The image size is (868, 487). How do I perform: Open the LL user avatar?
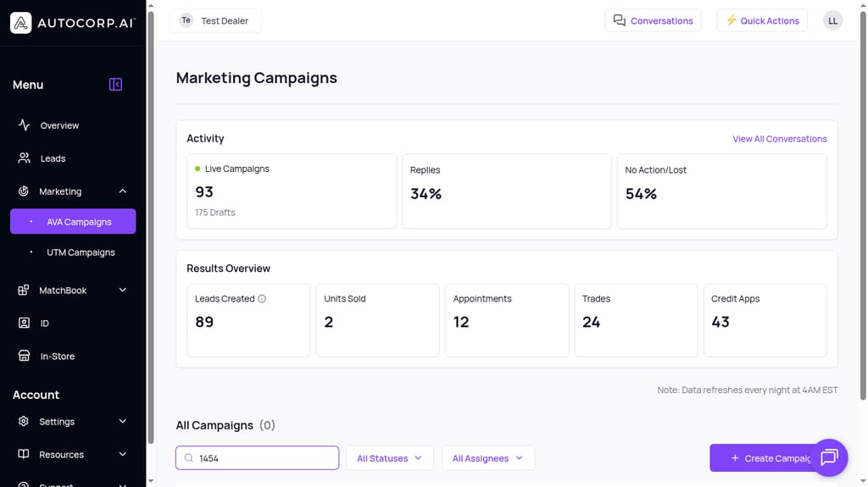(x=832, y=21)
